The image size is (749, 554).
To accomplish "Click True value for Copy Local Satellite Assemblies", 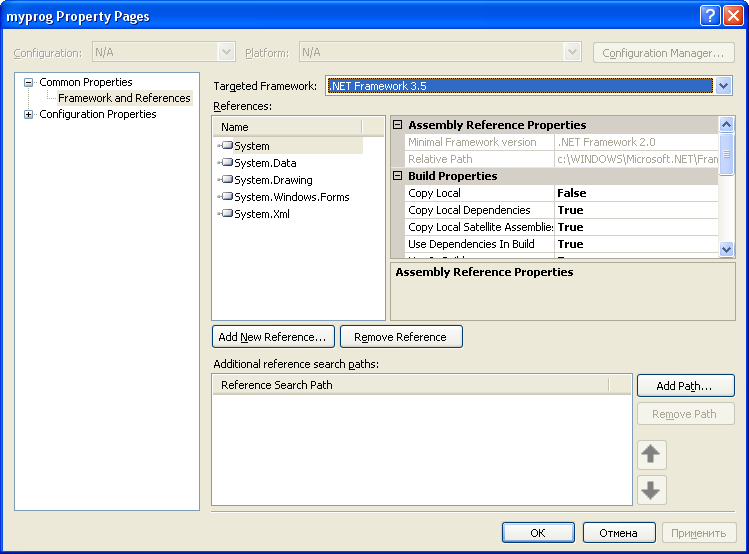I will click(x=636, y=227).
